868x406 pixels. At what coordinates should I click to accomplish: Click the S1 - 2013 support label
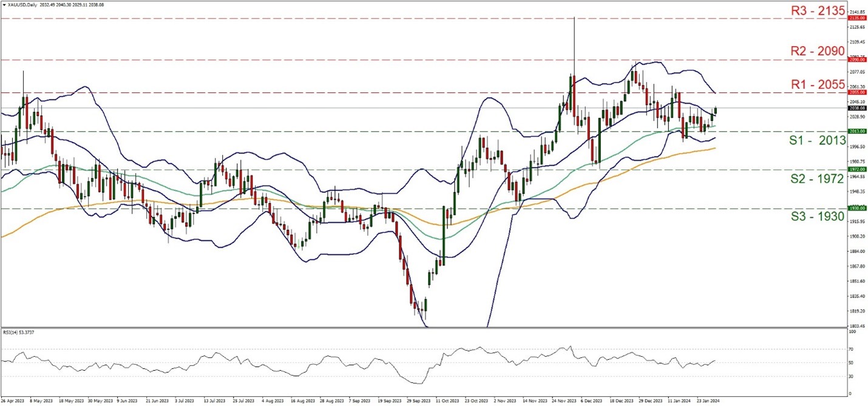pos(817,141)
